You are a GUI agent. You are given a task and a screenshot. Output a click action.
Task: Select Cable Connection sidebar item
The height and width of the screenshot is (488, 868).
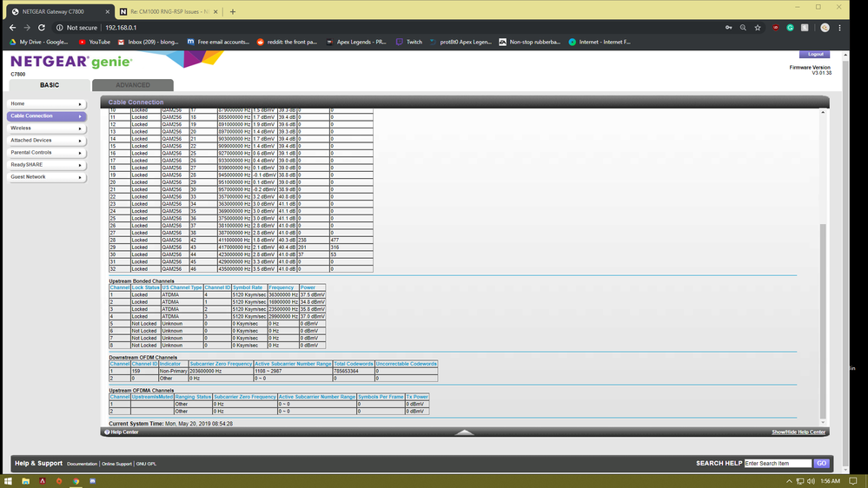click(x=47, y=116)
